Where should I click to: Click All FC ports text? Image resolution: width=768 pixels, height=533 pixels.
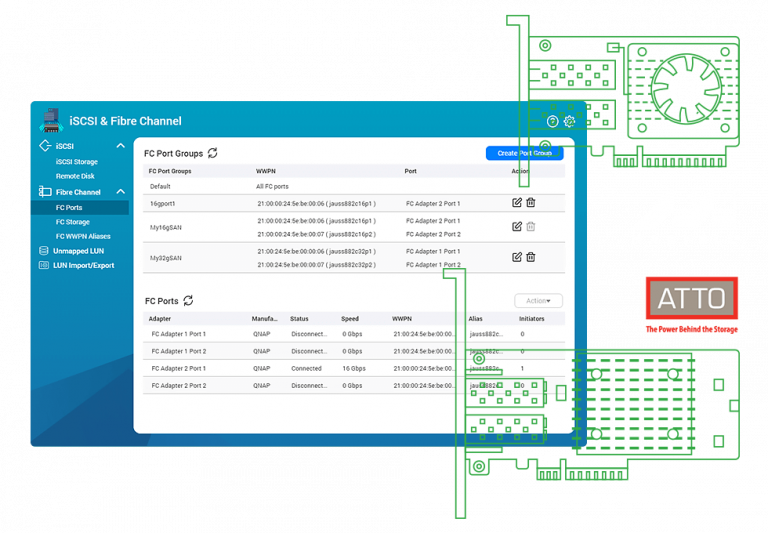pyautogui.click(x=272, y=187)
